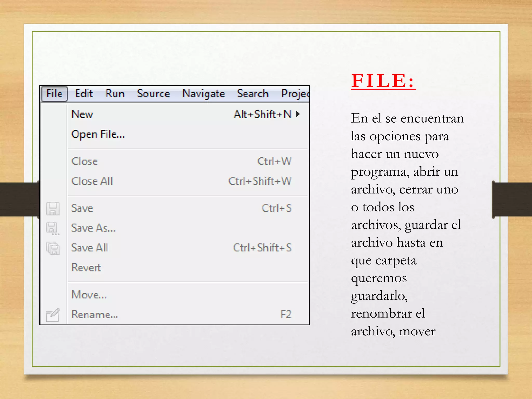This screenshot has height=399, width=532.
Task: Click the F2 shortcut text
Action: tap(286, 315)
